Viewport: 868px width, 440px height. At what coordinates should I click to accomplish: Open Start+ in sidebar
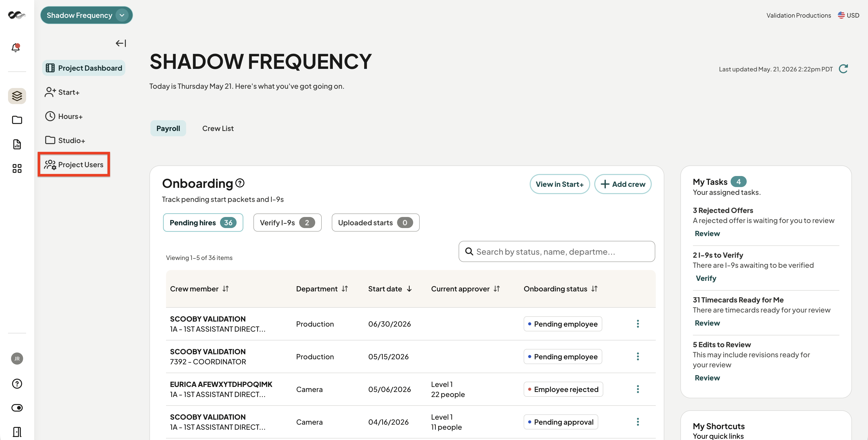[x=62, y=92]
